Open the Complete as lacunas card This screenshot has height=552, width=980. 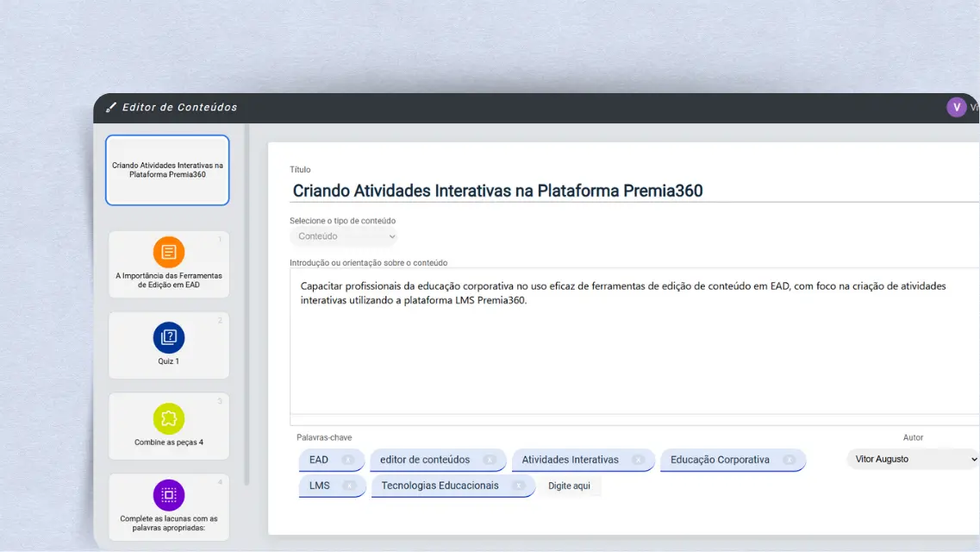(169, 507)
